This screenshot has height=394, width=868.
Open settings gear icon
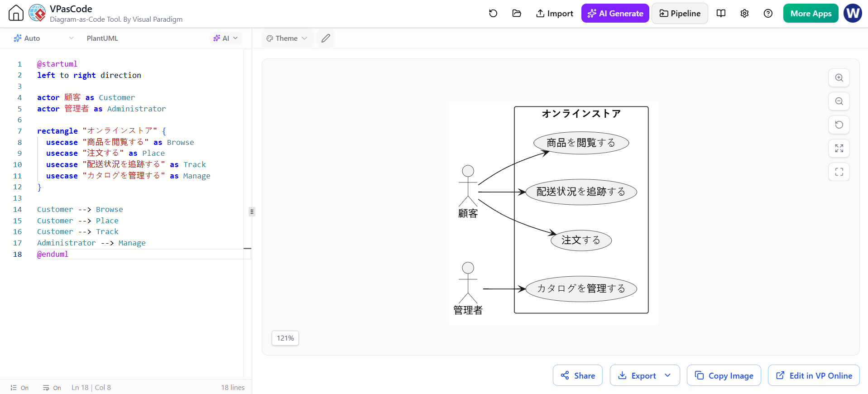point(744,13)
